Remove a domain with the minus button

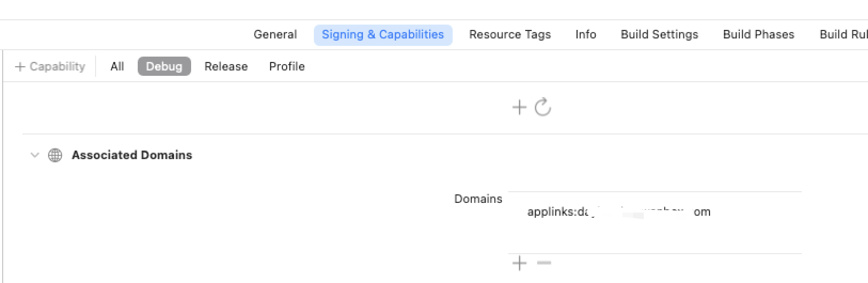point(543,263)
